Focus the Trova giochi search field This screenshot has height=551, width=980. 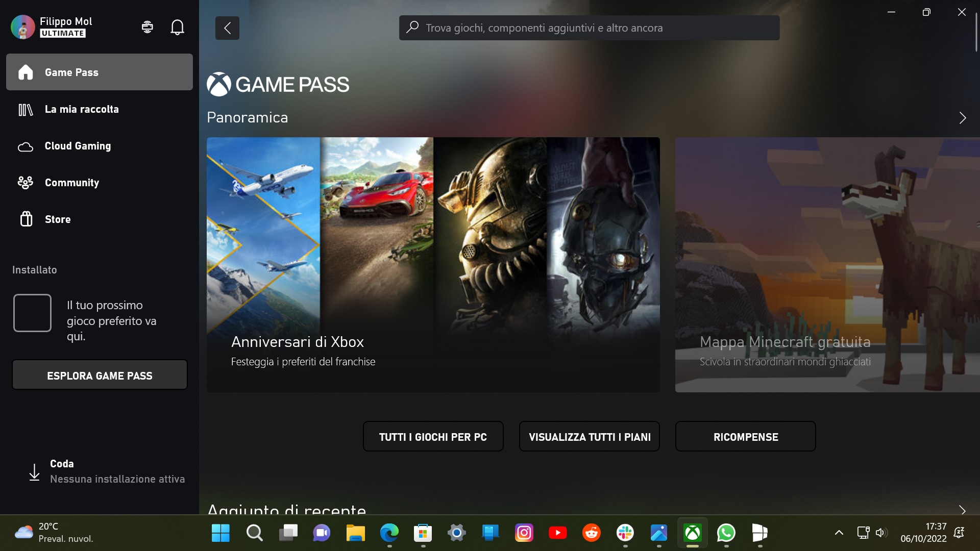pyautogui.click(x=589, y=28)
